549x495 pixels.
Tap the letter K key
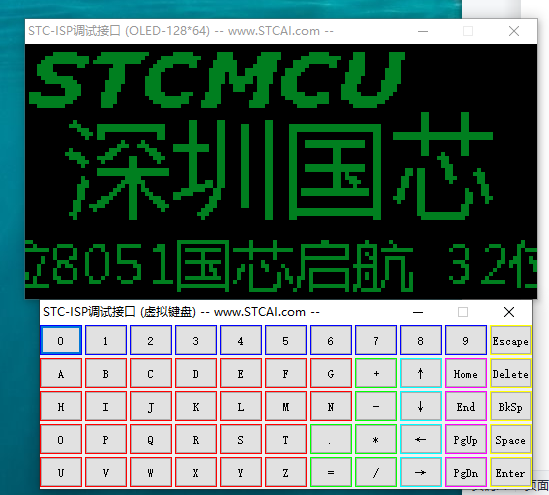[x=196, y=406]
